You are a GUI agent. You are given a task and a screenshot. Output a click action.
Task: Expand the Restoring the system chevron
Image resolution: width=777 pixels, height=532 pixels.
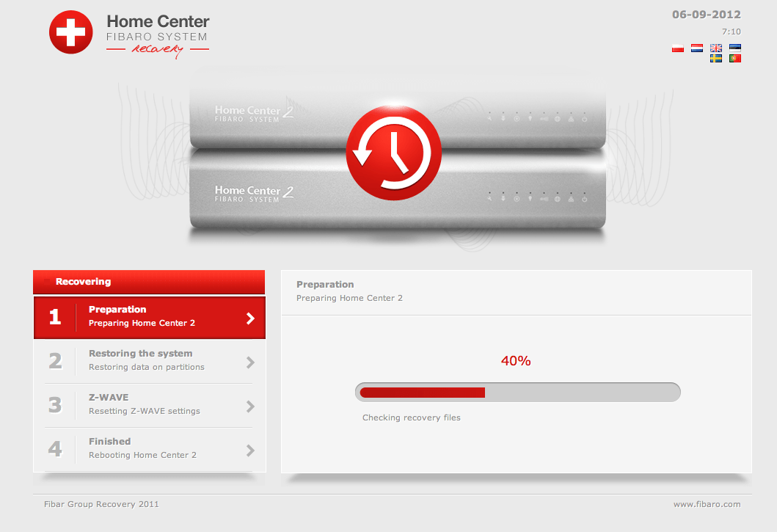(x=251, y=362)
